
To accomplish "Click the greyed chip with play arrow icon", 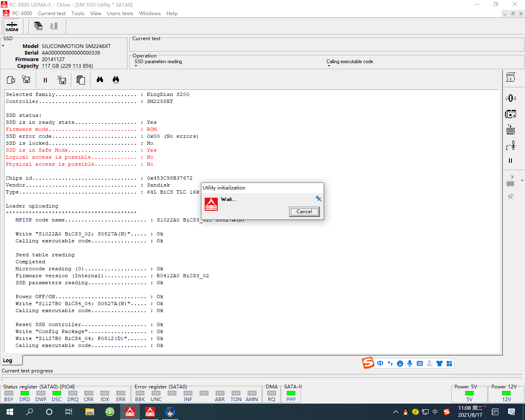I will coord(511,181).
